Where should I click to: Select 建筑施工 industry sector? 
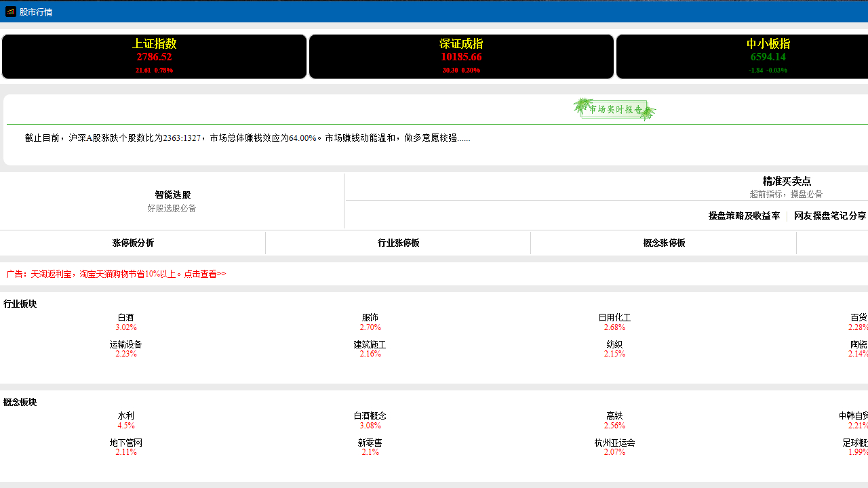370,344
